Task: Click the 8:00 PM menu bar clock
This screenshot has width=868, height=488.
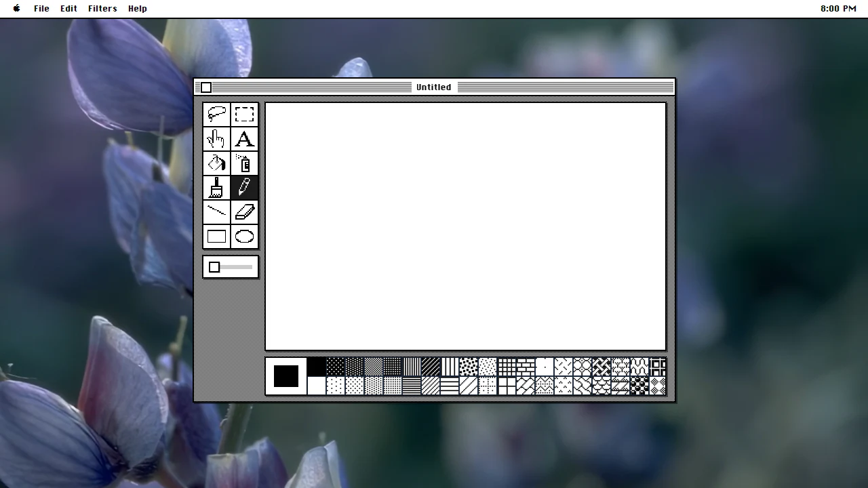Action: click(838, 9)
